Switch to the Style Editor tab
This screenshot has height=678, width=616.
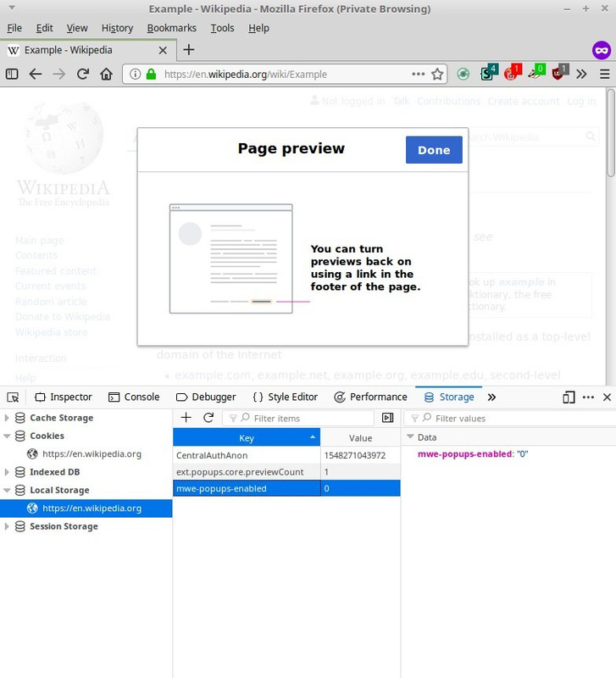(x=285, y=397)
